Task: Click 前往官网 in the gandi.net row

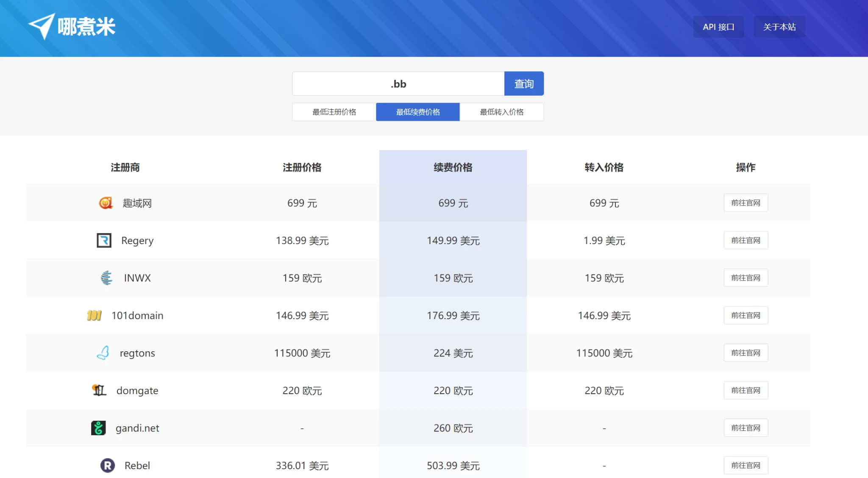Action: 746,428
